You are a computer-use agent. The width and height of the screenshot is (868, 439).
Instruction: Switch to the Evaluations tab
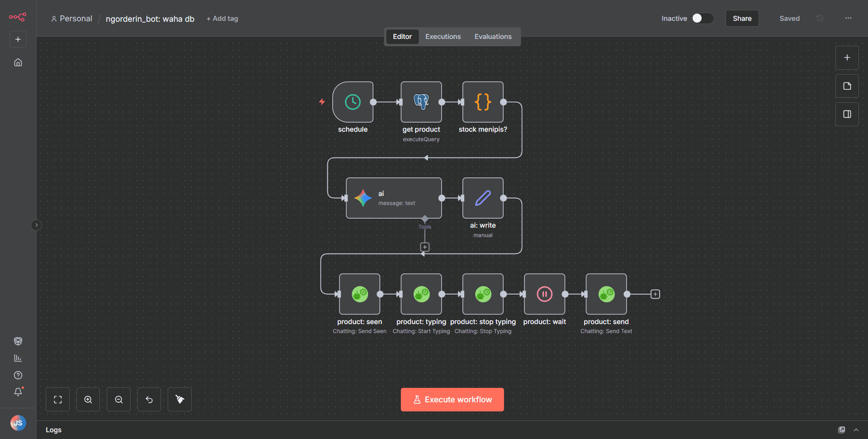pyautogui.click(x=493, y=37)
